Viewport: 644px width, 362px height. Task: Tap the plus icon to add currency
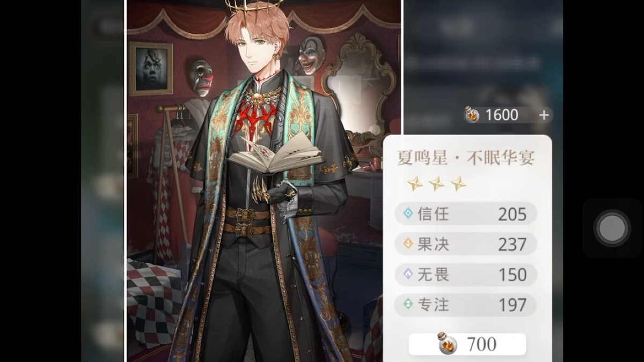click(x=544, y=115)
